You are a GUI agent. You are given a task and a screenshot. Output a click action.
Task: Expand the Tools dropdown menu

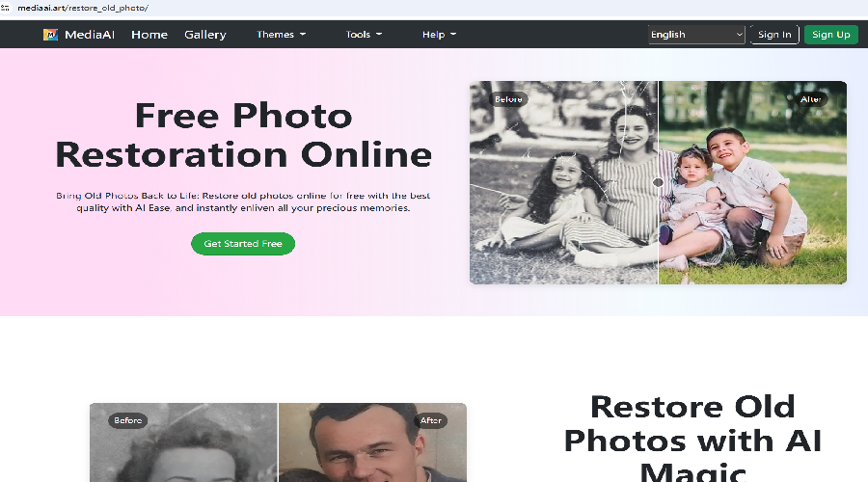point(364,35)
